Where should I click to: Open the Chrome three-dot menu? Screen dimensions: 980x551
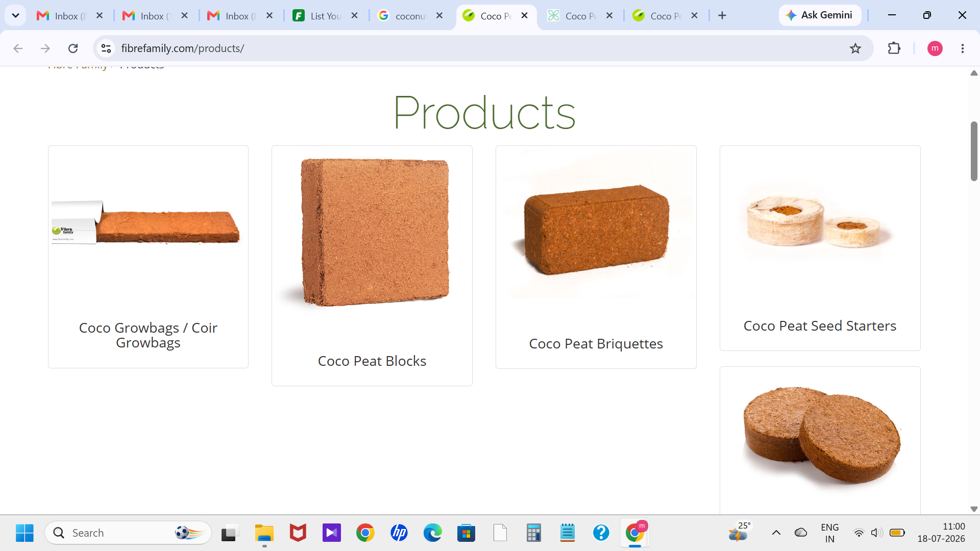[x=963, y=48]
